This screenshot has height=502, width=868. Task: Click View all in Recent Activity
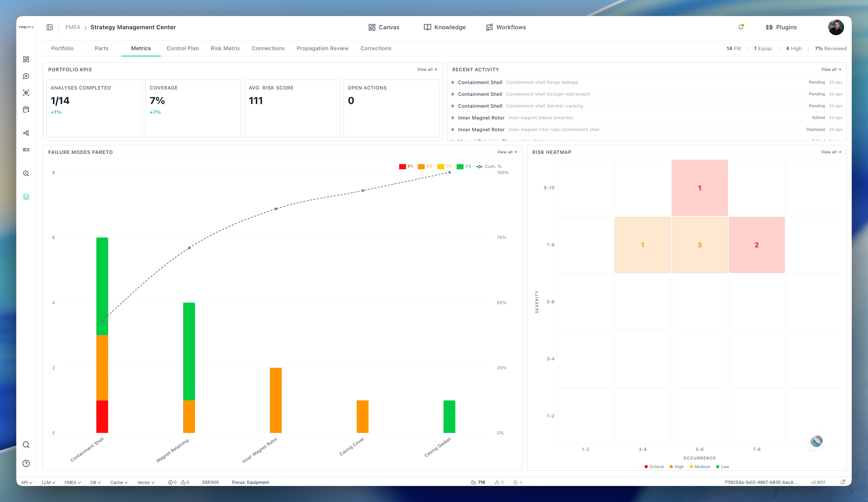click(831, 69)
